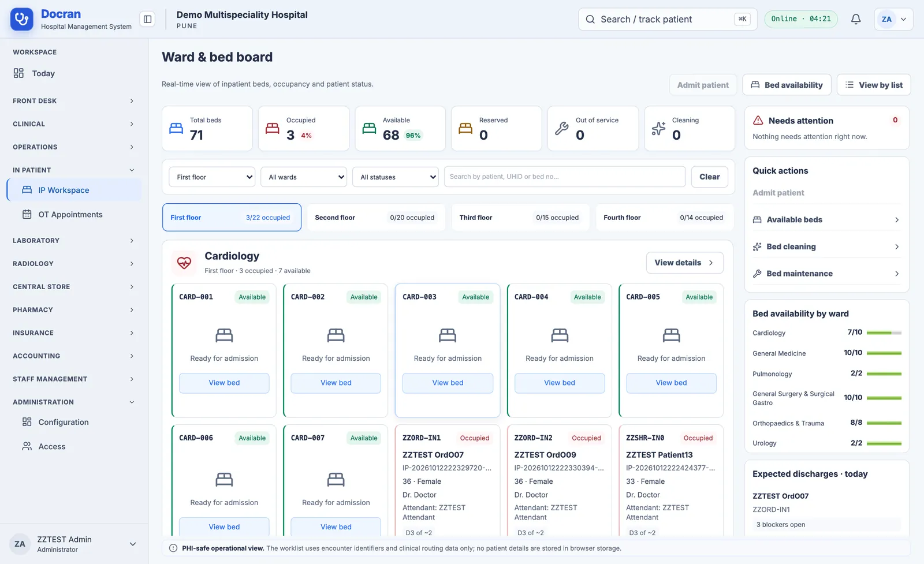Screen dimensions: 924x564
Task: Select the Fourth floor tab
Action: pos(664,218)
